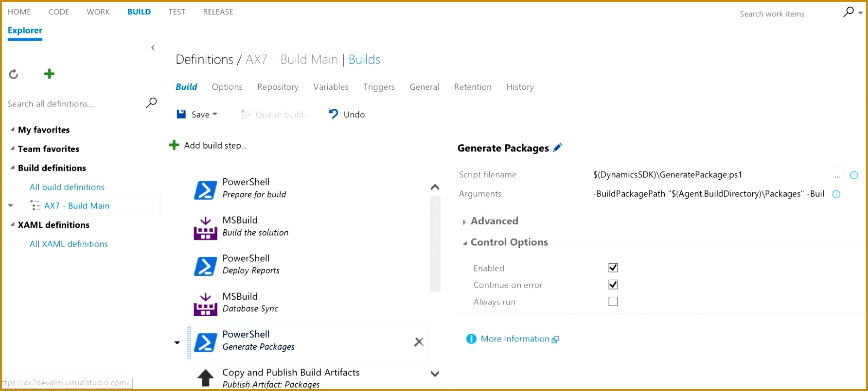The height and width of the screenshot is (391, 868).
Task: Click the blue More Information info icon
Action: click(471, 339)
